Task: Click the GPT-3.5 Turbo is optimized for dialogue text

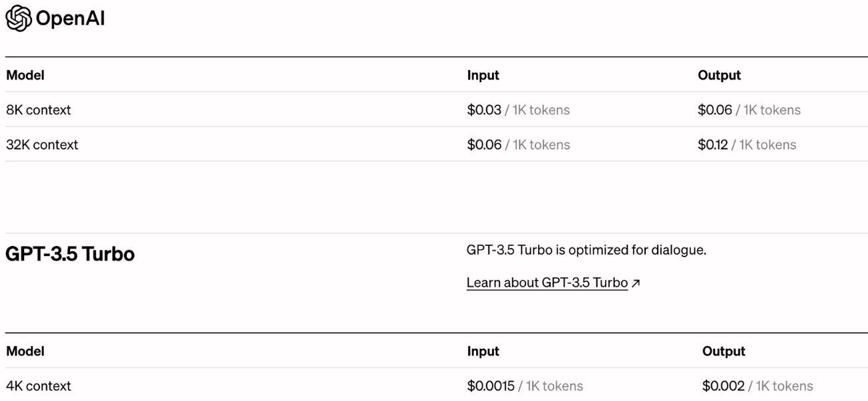Action: coord(587,249)
